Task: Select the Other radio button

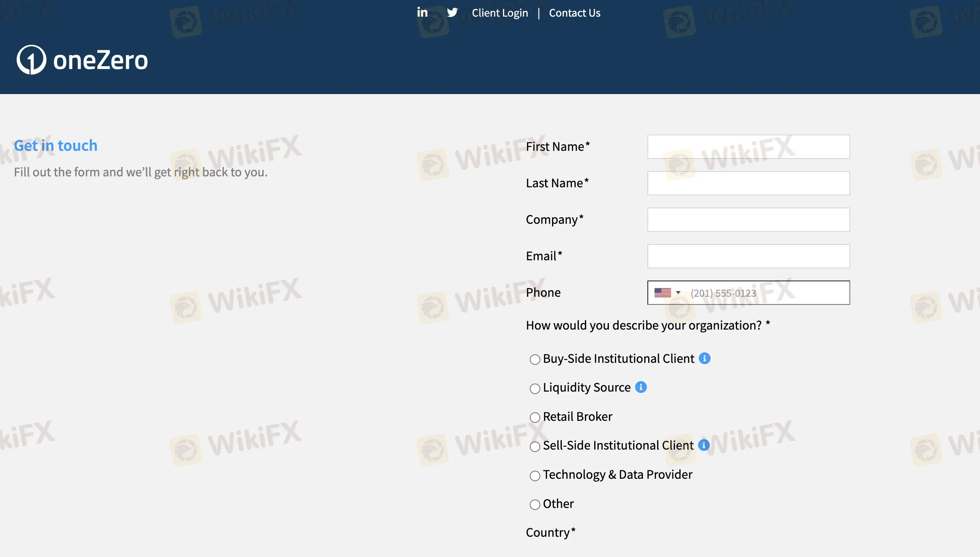Action: point(535,504)
